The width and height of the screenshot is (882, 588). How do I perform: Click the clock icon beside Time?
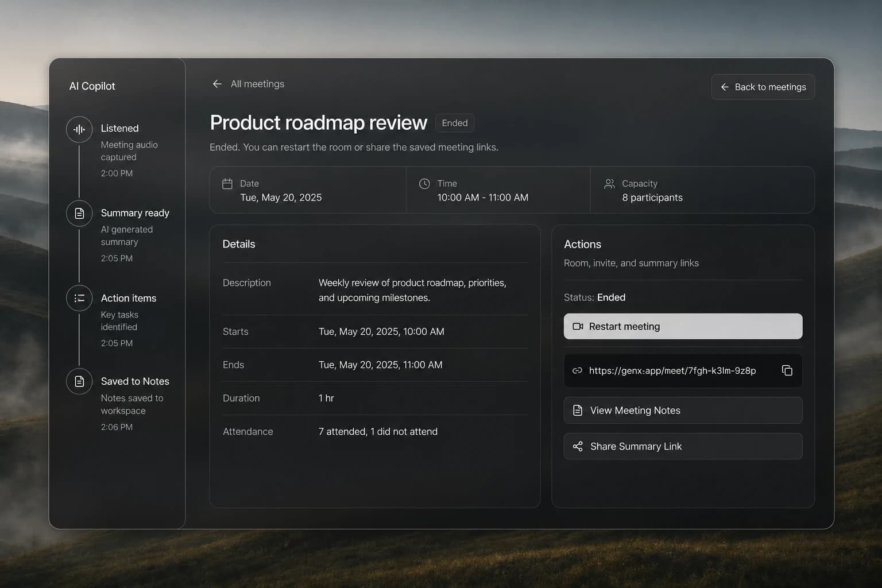click(x=424, y=184)
